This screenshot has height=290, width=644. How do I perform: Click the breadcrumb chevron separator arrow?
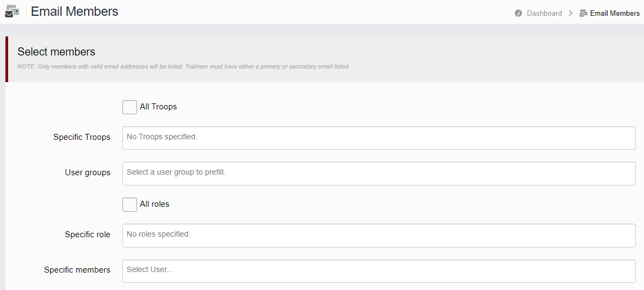pyautogui.click(x=571, y=13)
